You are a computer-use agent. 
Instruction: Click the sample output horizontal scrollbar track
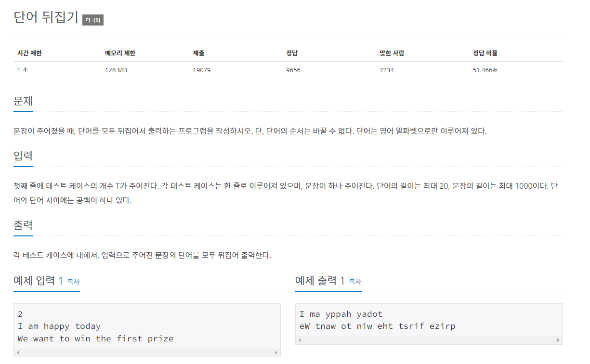[429, 340]
